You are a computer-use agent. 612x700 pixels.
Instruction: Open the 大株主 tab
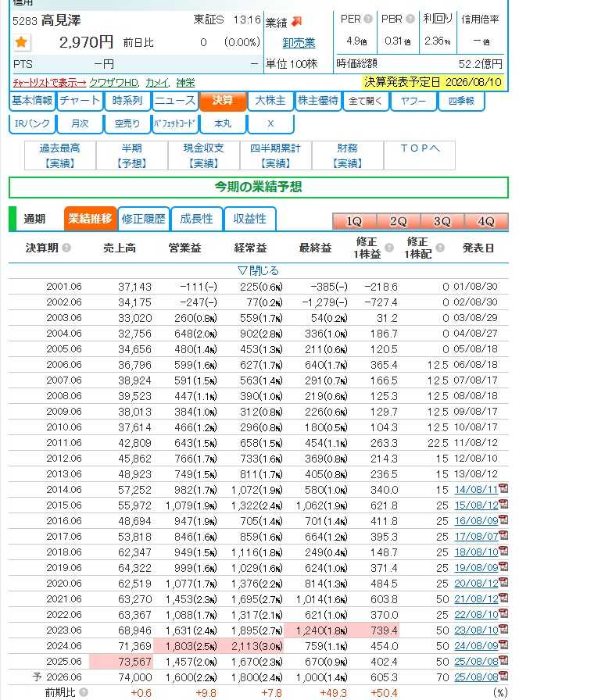270,101
